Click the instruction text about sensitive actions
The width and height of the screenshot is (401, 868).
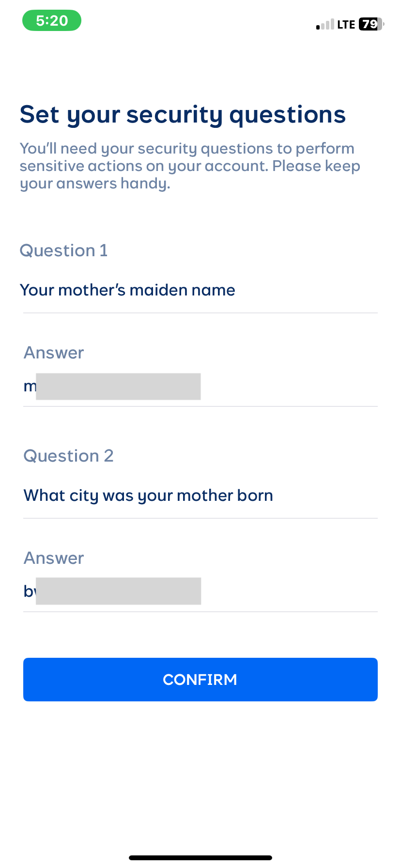pyautogui.click(x=189, y=166)
